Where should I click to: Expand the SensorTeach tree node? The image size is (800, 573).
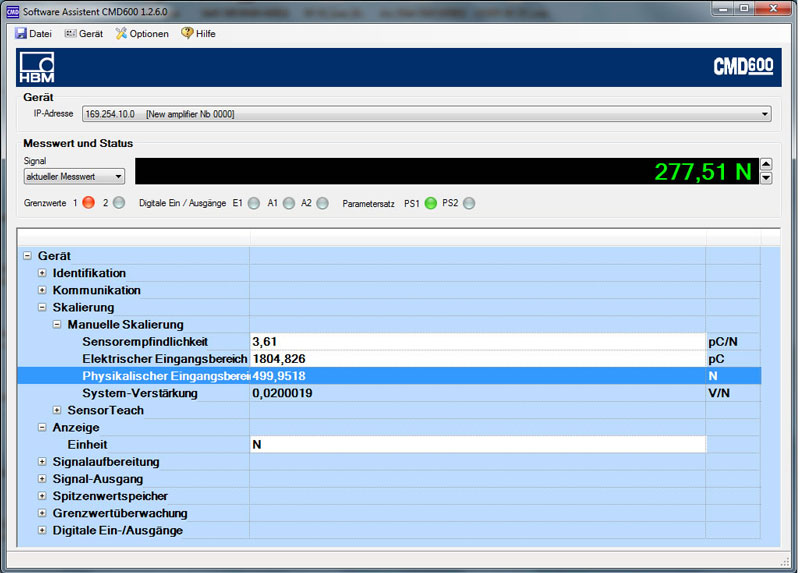[x=57, y=410]
